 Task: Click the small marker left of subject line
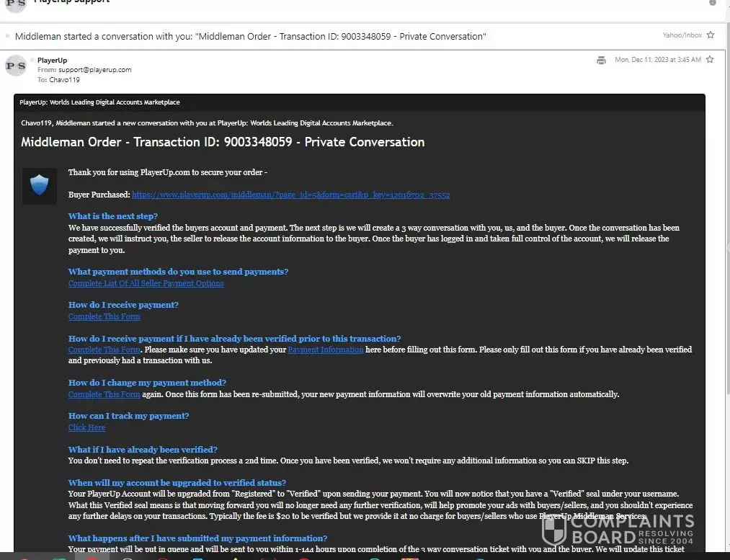coord(8,36)
